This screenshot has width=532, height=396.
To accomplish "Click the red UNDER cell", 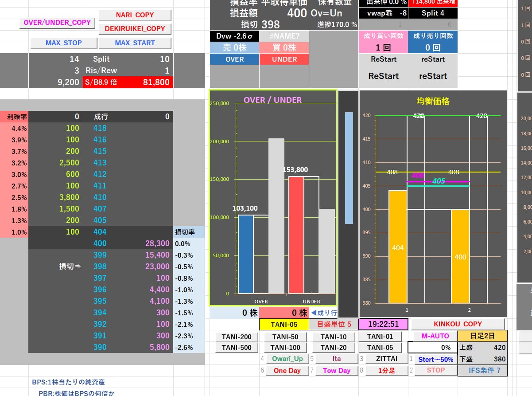I will click(284, 59).
